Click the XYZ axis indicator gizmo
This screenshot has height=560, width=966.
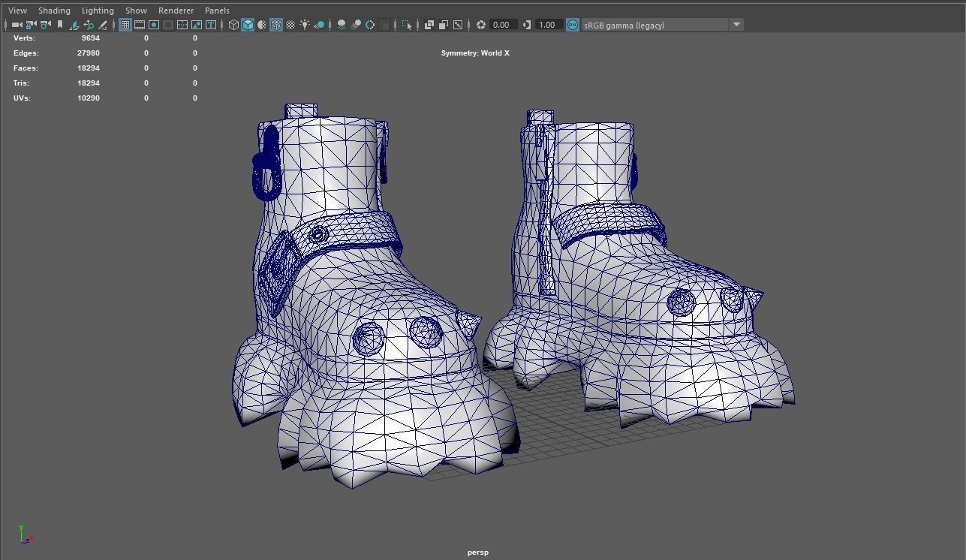pyautogui.click(x=26, y=534)
